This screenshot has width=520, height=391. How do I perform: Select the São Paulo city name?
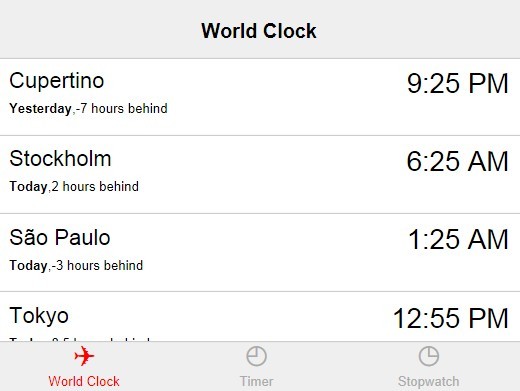point(60,237)
